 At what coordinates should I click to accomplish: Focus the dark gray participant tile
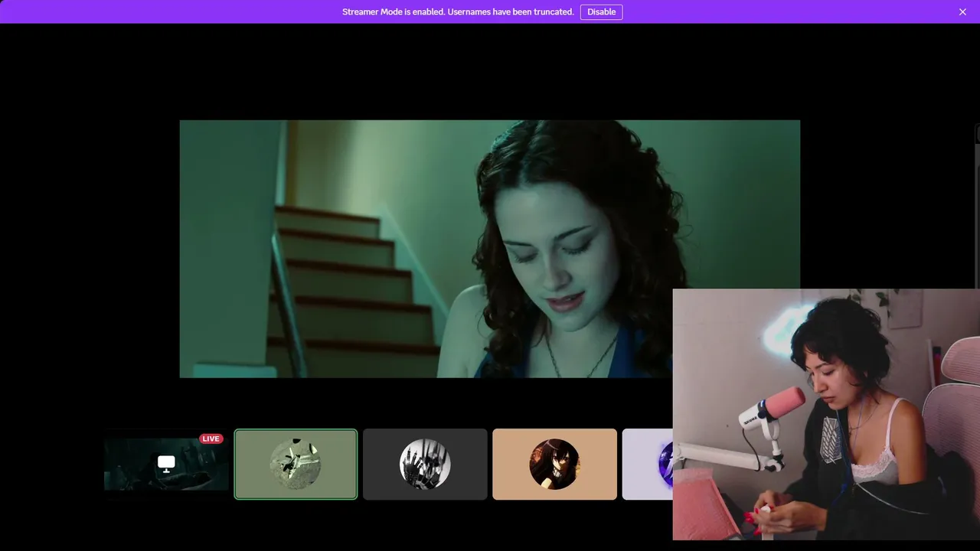(x=425, y=464)
